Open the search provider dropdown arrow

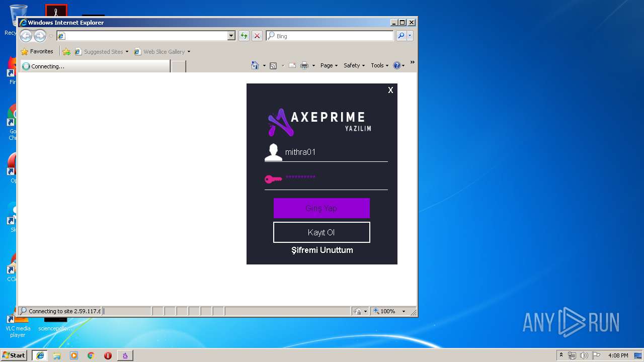click(x=410, y=36)
